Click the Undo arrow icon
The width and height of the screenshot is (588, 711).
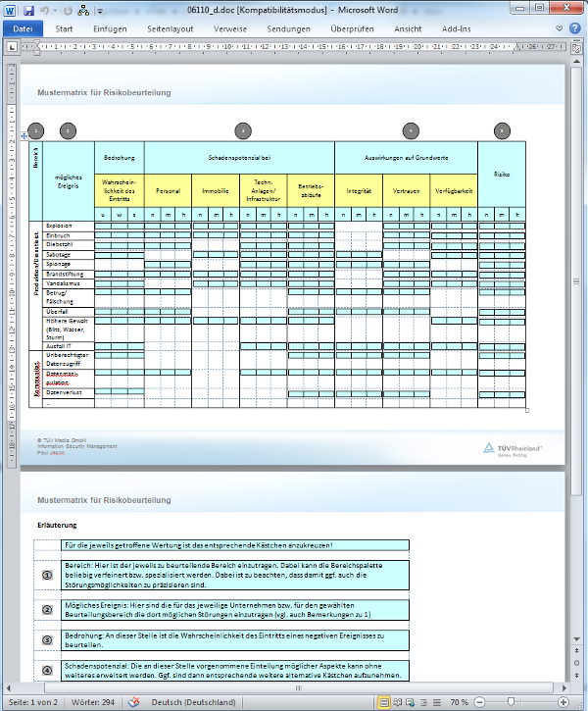tap(47, 11)
